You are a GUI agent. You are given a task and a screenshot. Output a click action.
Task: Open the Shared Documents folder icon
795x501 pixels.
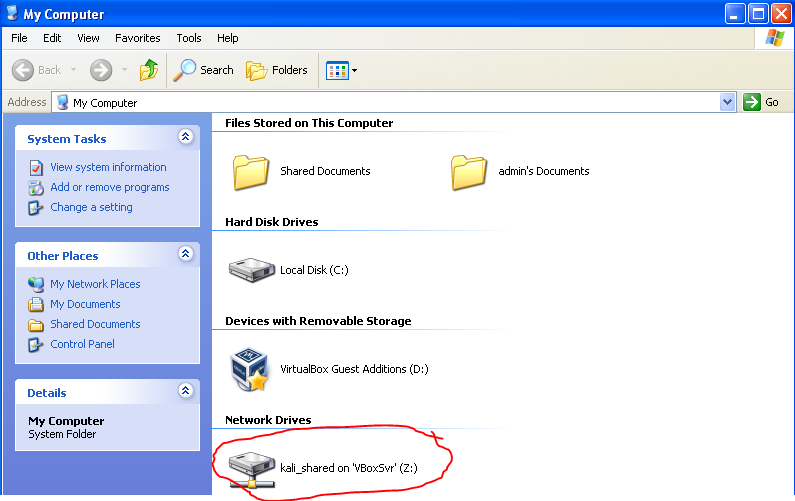click(252, 171)
